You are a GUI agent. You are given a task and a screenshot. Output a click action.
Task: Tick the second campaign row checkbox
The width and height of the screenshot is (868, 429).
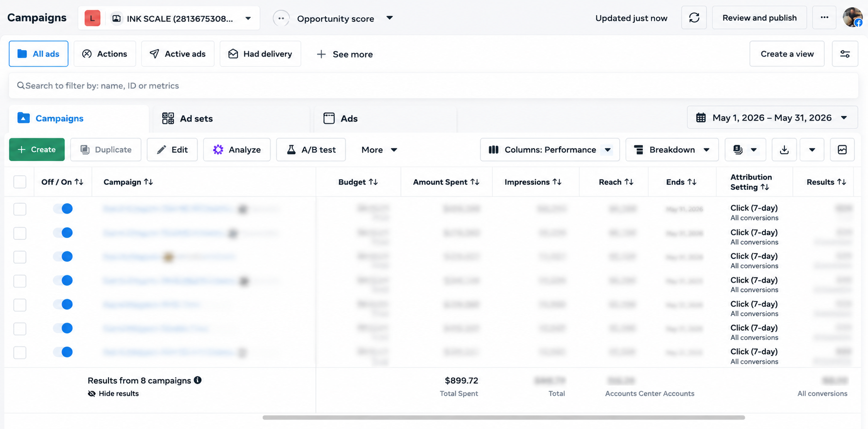tap(20, 233)
